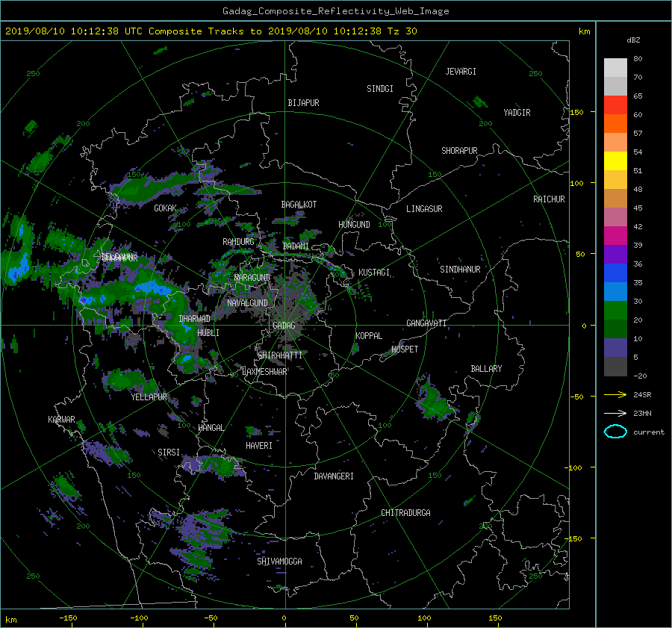Click the 'GADAG' label at radar center
Screen dimensions: 672x628
pos(284,326)
